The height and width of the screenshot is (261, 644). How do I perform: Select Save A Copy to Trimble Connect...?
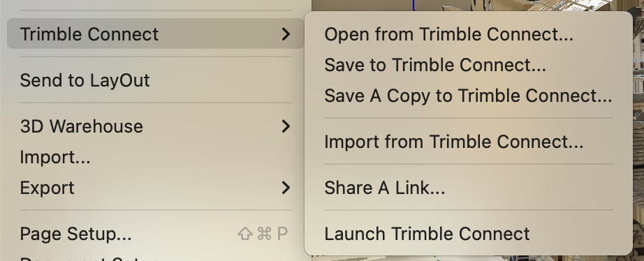coord(469,96)
